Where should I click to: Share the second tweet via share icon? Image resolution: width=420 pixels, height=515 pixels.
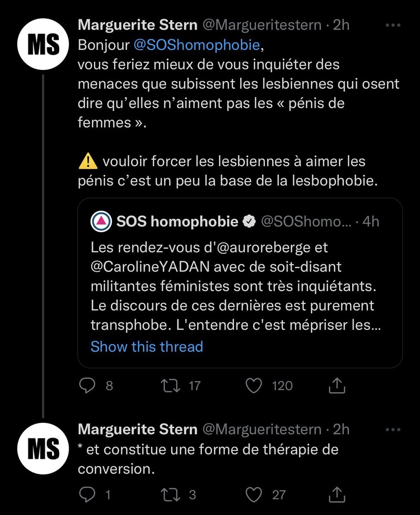coord(337,494)
